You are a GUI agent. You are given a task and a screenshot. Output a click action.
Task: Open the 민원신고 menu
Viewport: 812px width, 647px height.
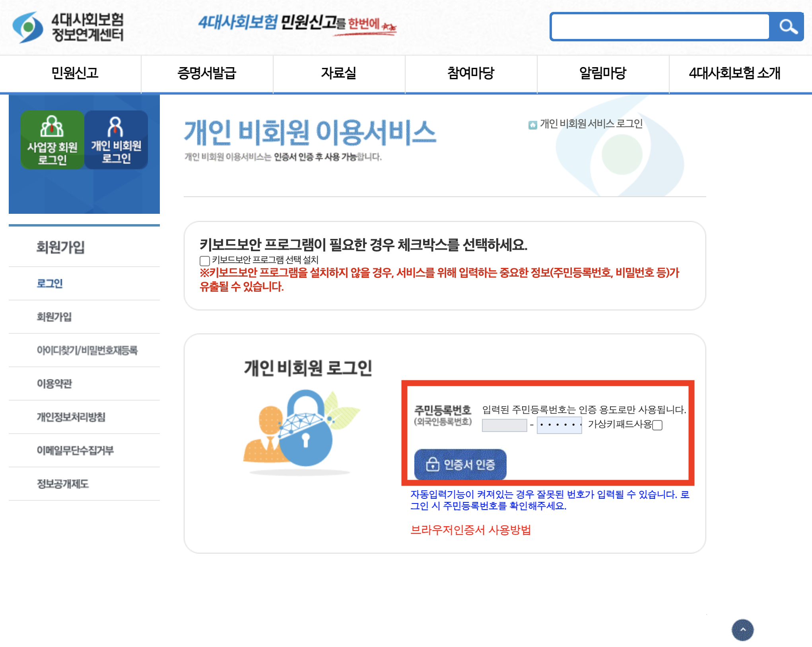coord(75,73)
